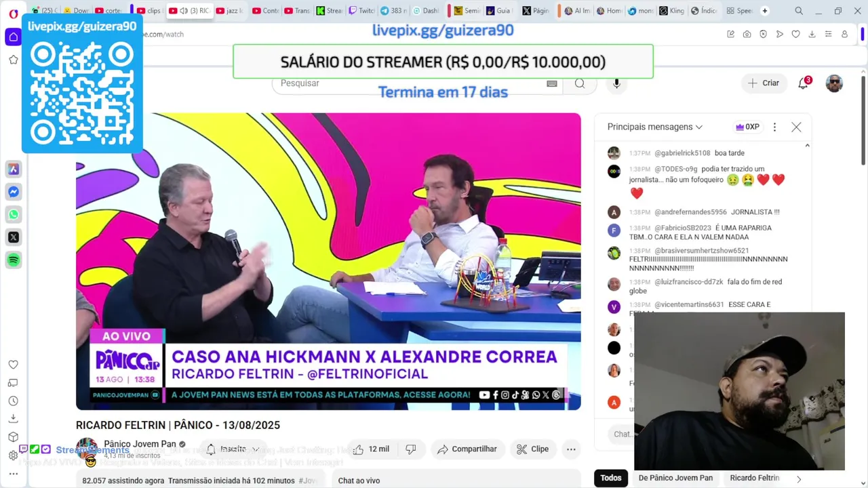Click the live video player

(328, 261)
